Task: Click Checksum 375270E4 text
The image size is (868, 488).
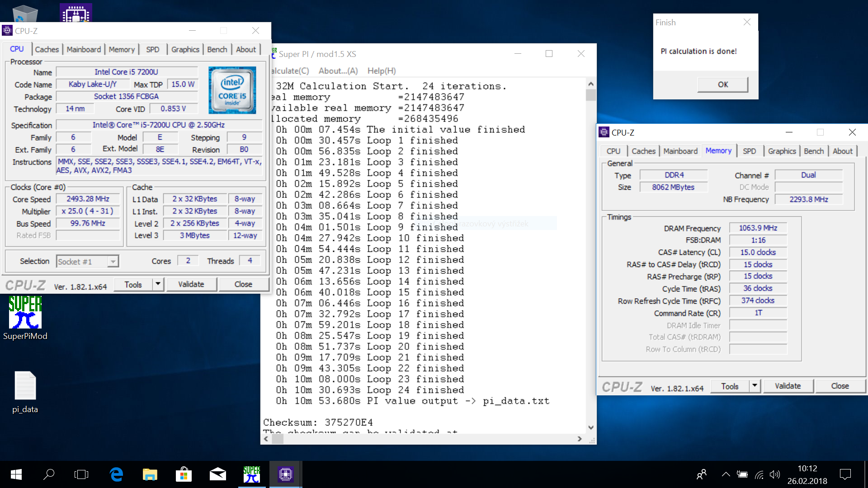Action: 318,422
